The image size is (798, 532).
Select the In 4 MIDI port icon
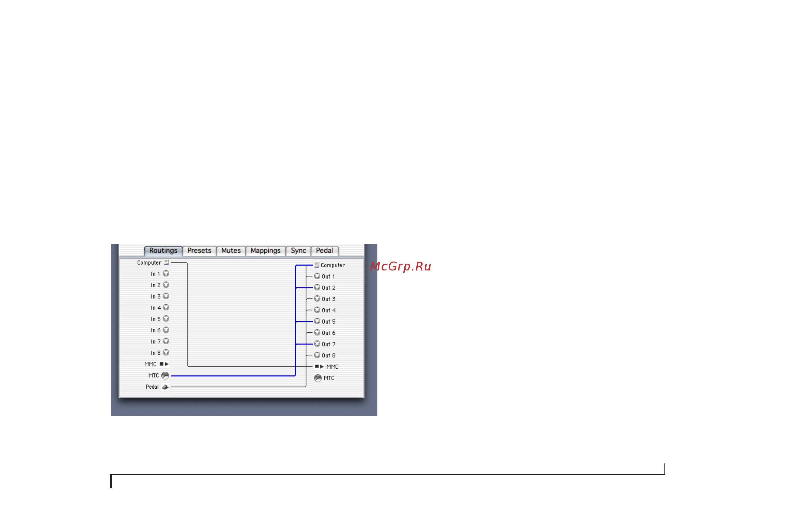(166, 307)
